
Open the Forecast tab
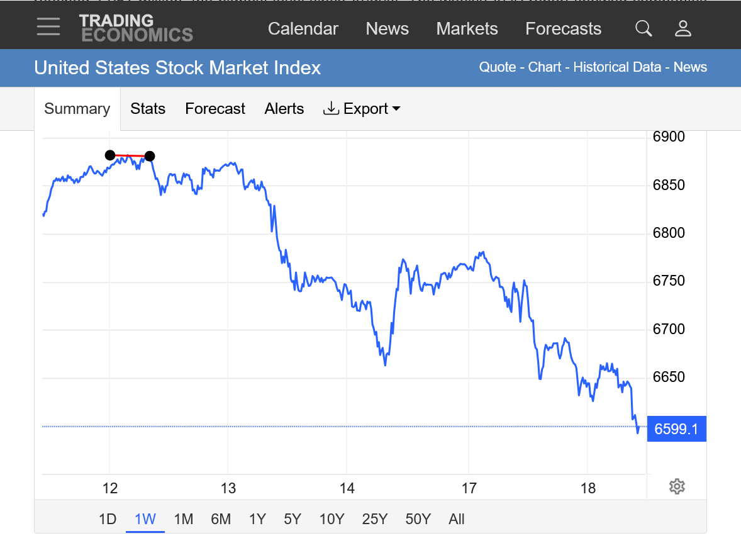215,109
